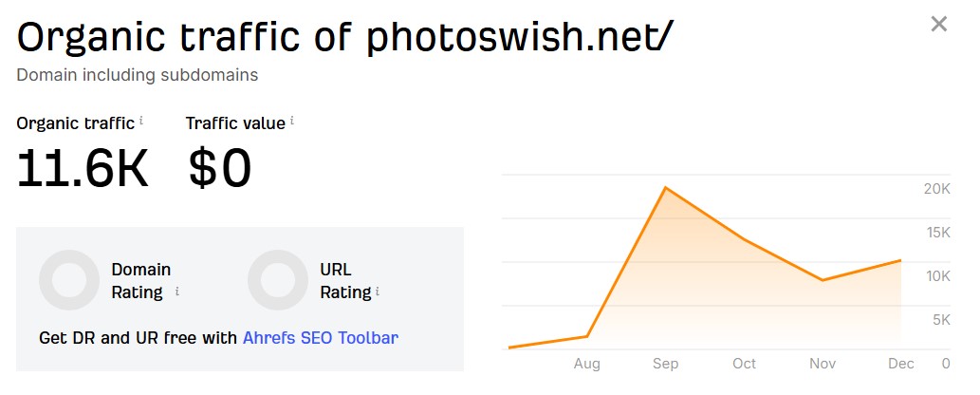
Task: Click the Domain Rating donut gauge
Action: (69, 280)
